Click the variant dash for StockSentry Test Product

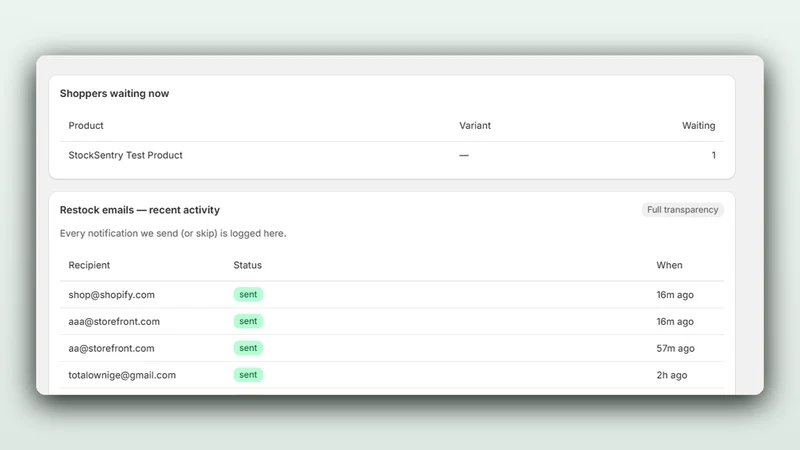click(x=464, y=155)
